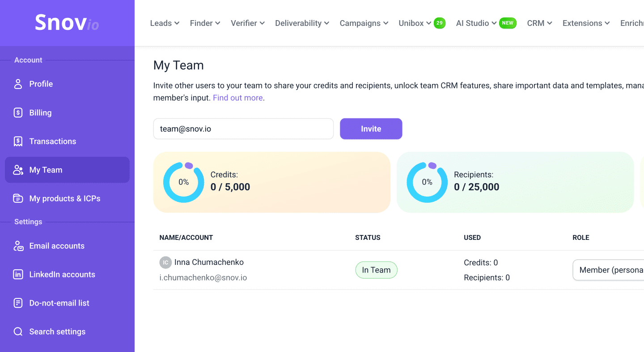Click the Billing dollar icon
644x352 pixels.
(x=18, y=113)
